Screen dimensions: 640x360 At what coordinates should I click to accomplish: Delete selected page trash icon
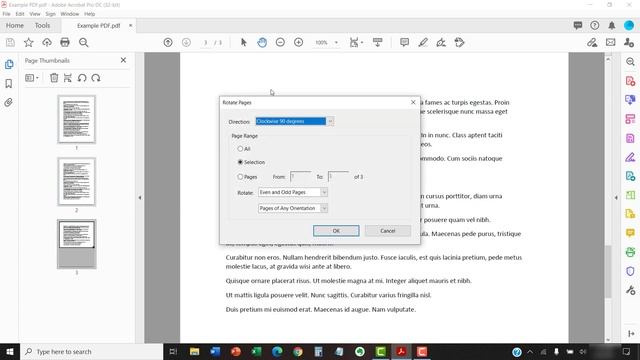pos(54,78)
